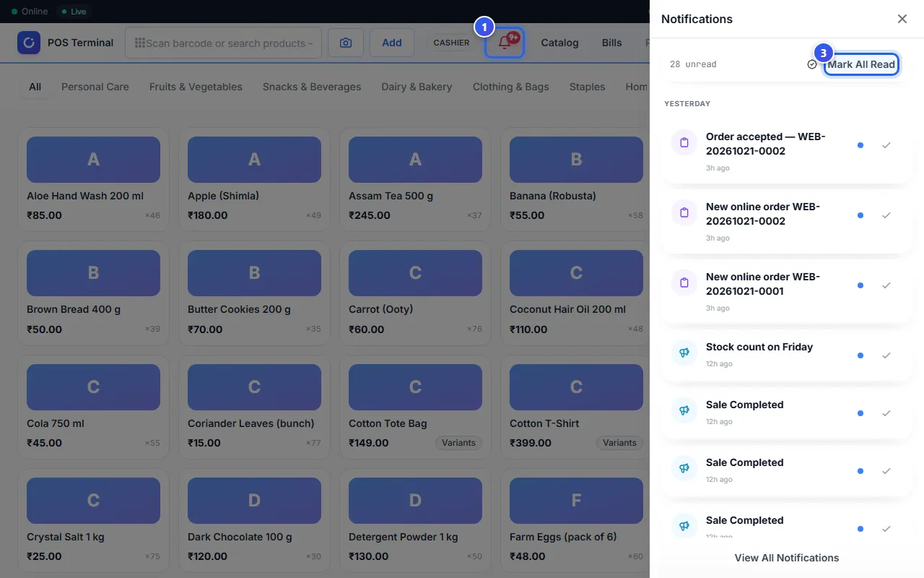Open View All Notifications link
Screen dimensions: 924x578
point(787,558)
